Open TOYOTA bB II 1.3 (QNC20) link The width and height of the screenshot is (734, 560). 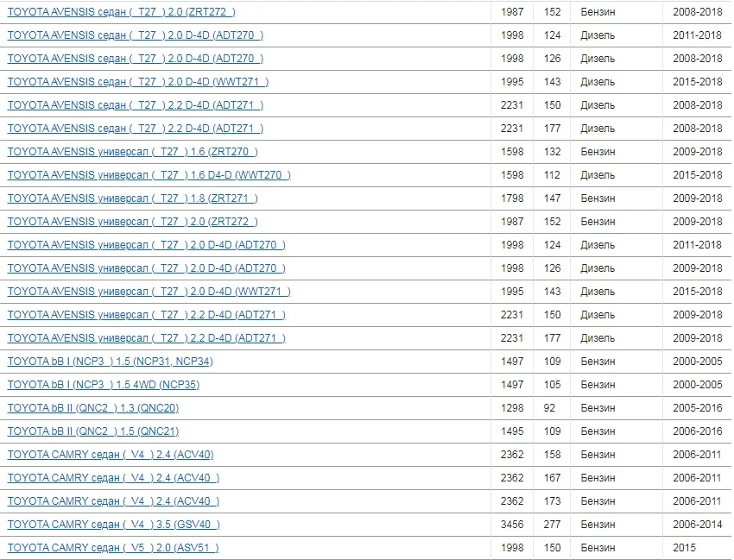click(93, 408)
